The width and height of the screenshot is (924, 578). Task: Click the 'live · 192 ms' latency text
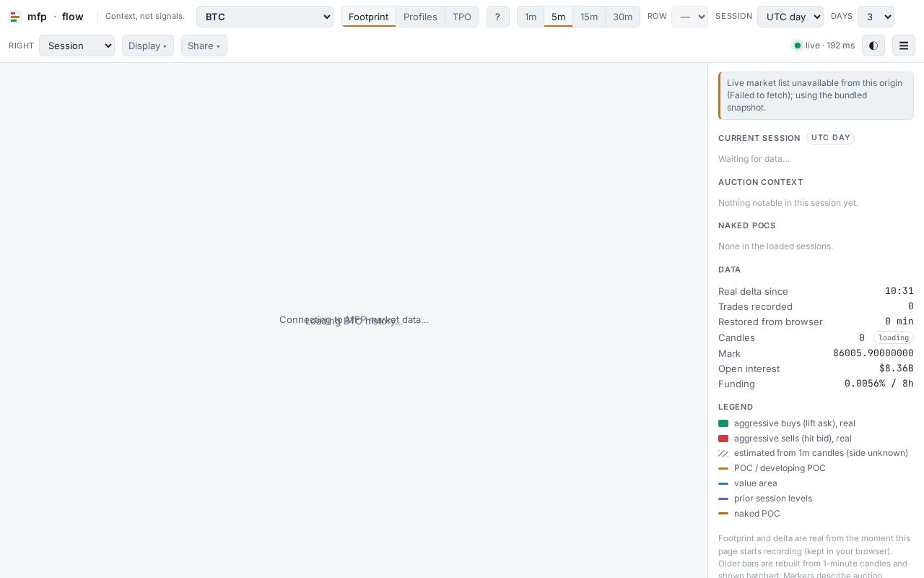(830, 46)
